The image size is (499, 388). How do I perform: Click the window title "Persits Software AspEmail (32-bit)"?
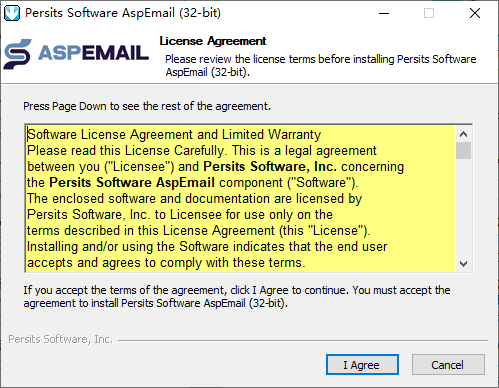click(x=123, y=13)
